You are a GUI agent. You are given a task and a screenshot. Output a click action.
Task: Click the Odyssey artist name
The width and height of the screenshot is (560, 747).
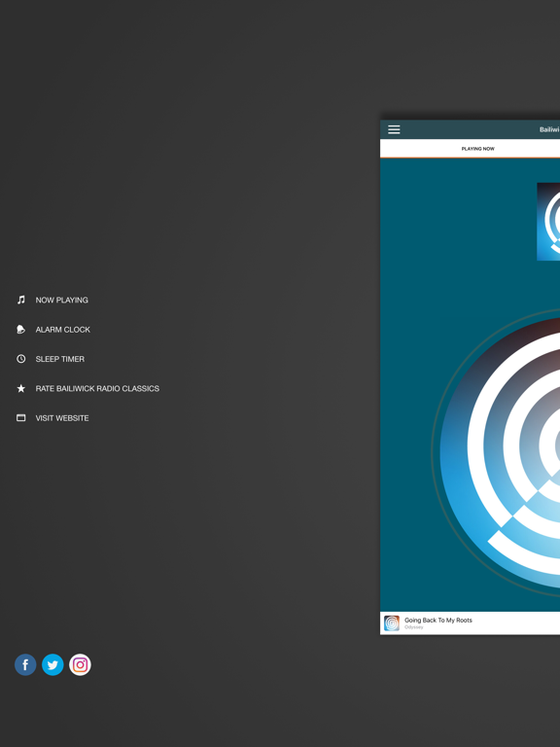(414, 627)
